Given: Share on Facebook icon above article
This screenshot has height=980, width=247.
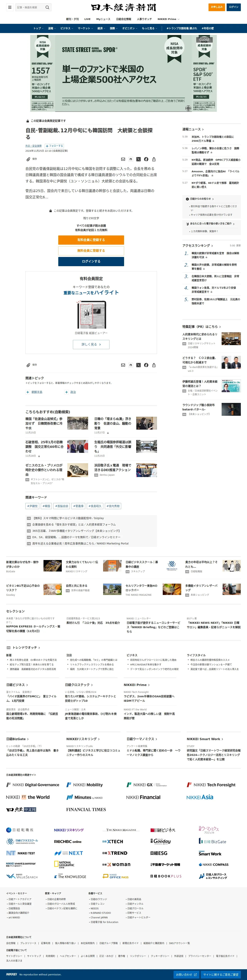Looking at the screenshot, I should pyautogui.click(x=146, y=159).
